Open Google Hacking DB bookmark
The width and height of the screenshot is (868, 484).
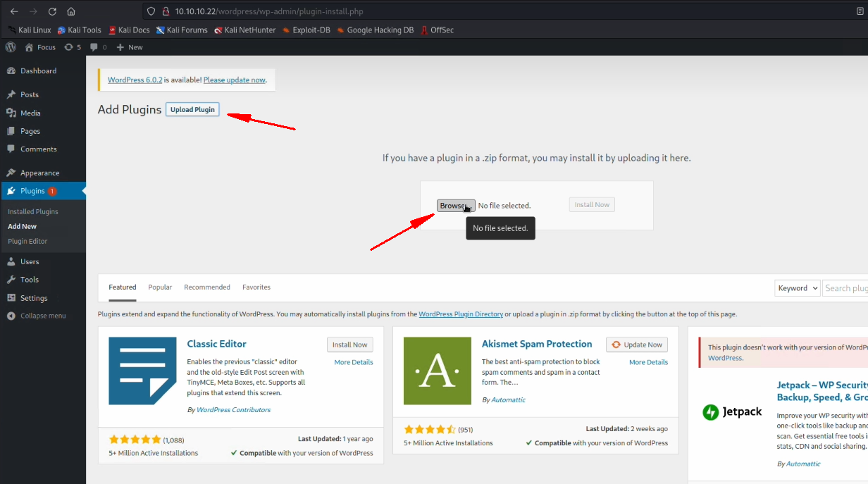point(376,30)
